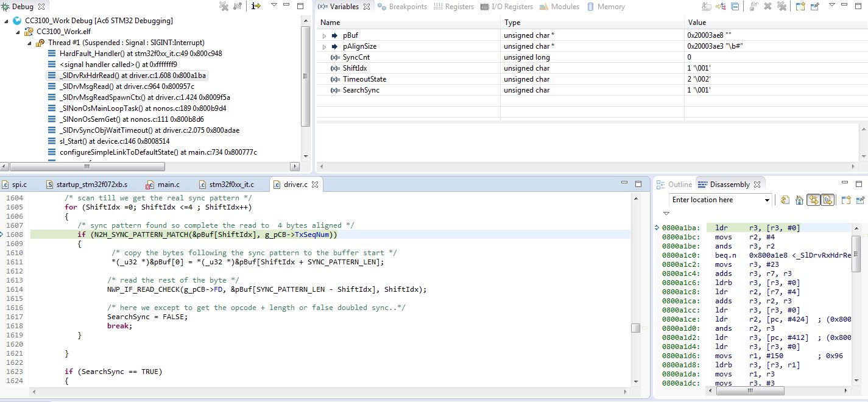Viewport: 868px width, 402px height.
Task: Click Show Logical Structure icon in Variables toolbar
Action: 721,7
